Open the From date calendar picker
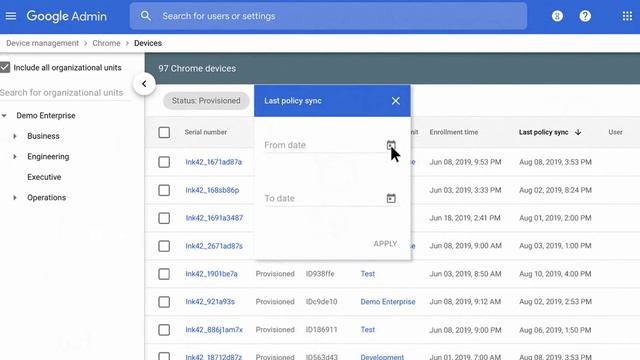This screenshot has height=360, width=640. point(391,145)
